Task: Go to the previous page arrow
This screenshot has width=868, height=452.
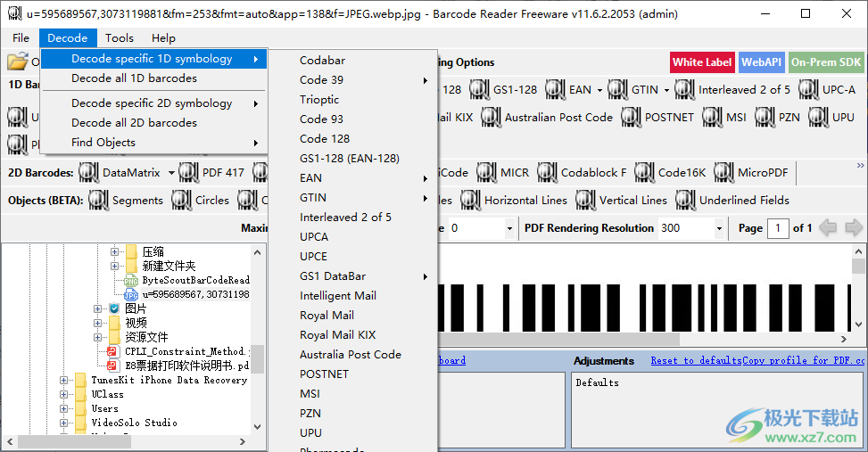Action: pos(828,228)
